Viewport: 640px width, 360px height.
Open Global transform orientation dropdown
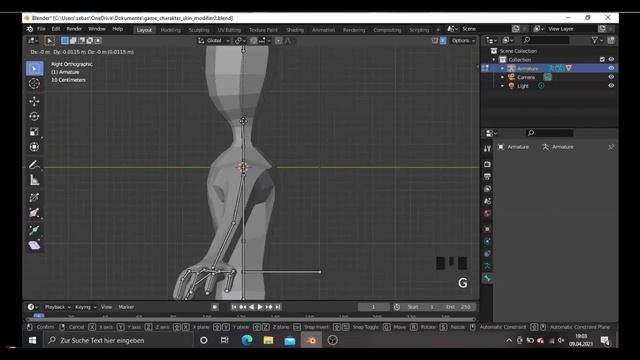[x=214, y=40]
